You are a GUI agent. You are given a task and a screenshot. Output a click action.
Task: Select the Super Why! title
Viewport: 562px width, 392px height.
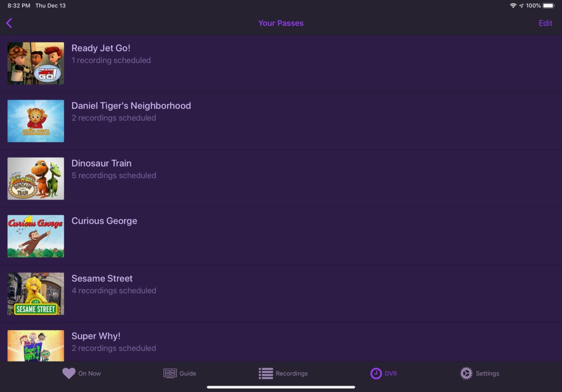[x=96, y=336]
